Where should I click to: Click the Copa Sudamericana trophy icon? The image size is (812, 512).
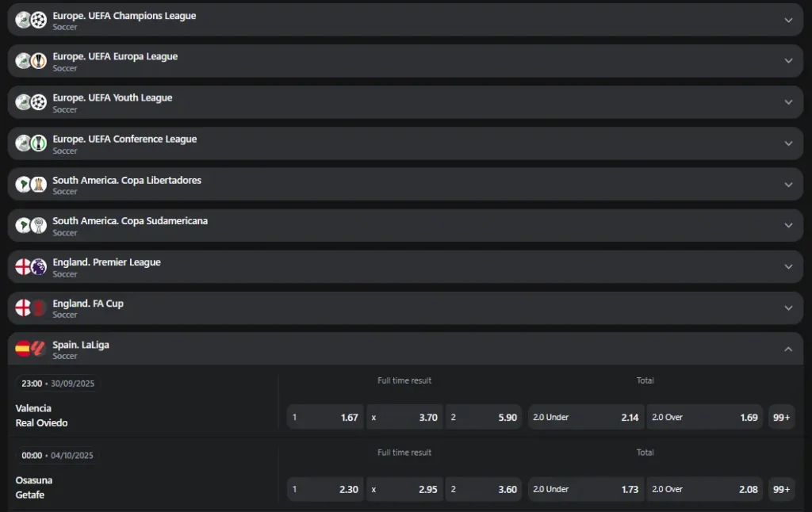pos(39,226)
